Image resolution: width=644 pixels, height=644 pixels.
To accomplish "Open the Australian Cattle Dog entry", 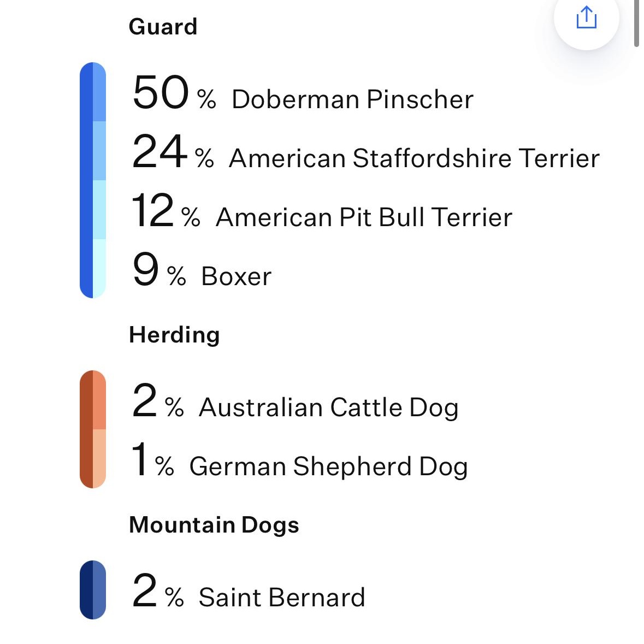I will pos(328,407).
